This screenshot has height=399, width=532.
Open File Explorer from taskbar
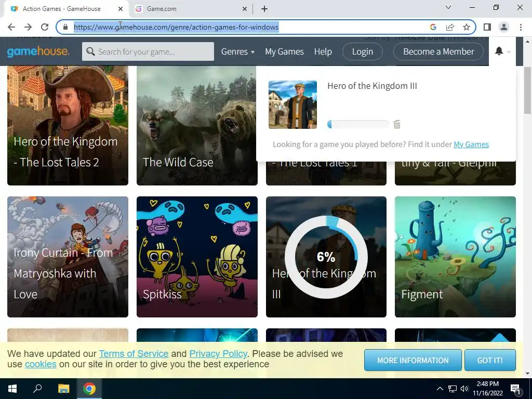click(63, 389)
